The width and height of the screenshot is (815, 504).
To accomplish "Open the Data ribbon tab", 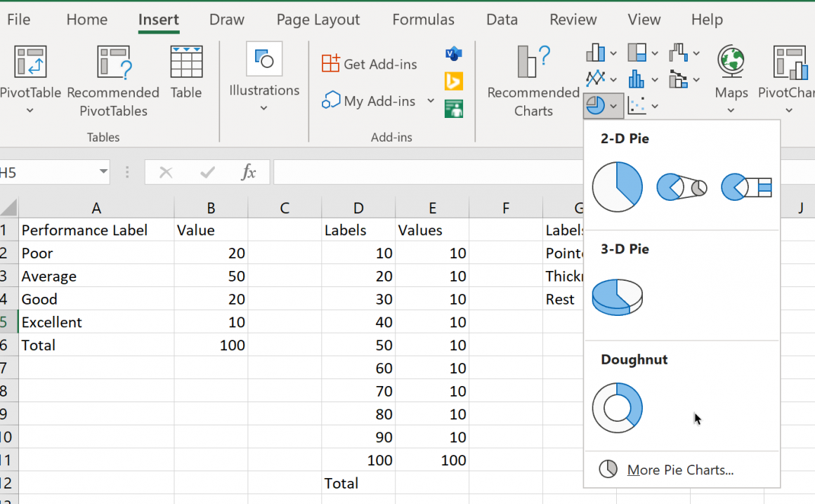I will tap(502, 20).
